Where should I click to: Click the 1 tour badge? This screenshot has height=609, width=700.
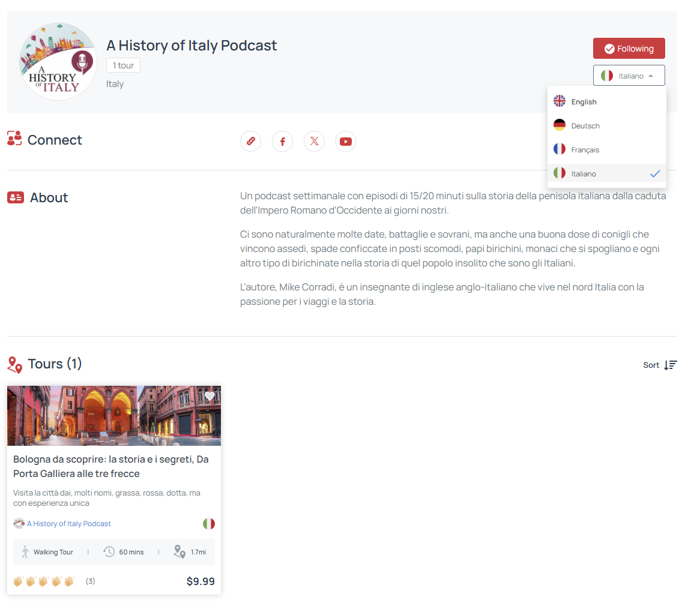(123, 65)
